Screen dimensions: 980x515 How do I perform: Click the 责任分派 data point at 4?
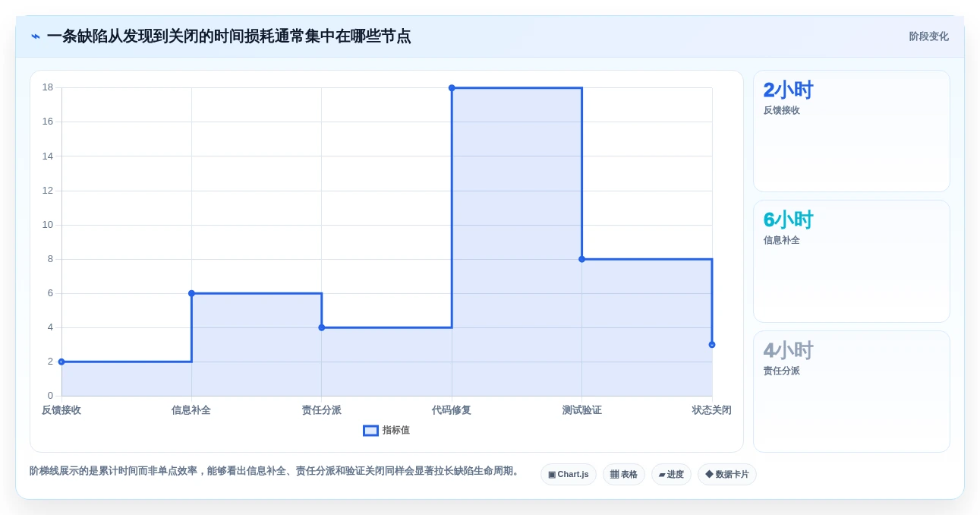tap(322, 327)
